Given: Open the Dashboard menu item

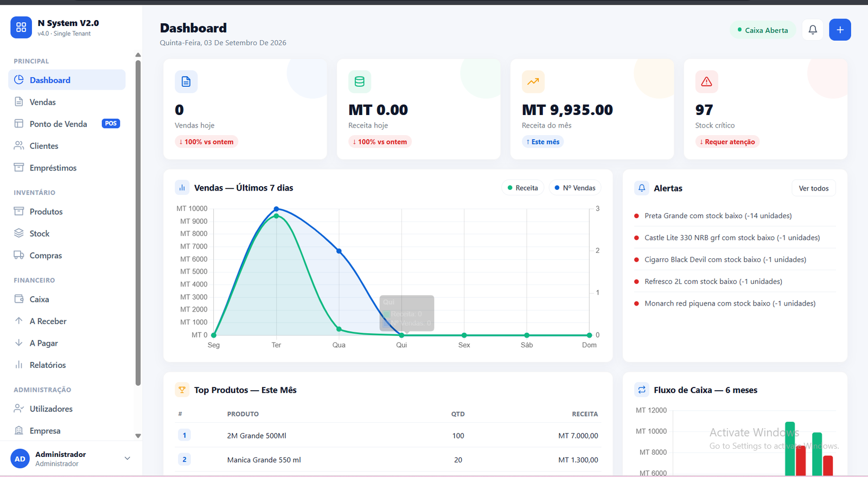Looking at the screenshot, I should click(67, 80).
